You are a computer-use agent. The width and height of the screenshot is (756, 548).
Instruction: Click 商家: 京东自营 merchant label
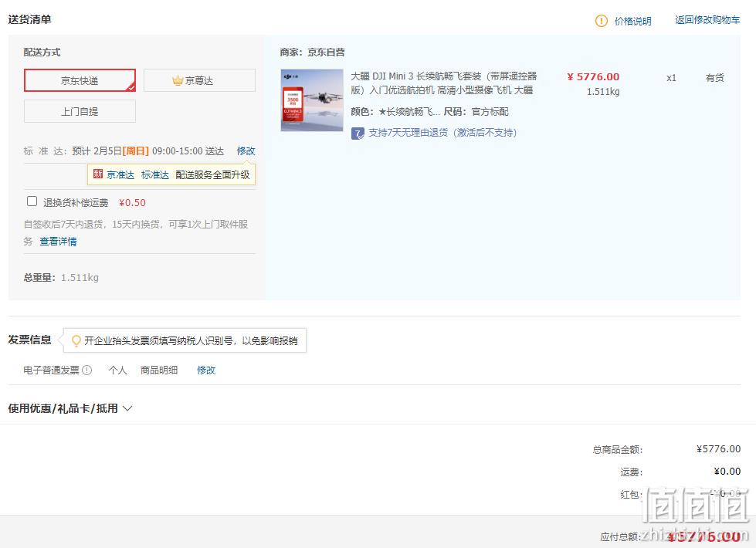(313, 52)
